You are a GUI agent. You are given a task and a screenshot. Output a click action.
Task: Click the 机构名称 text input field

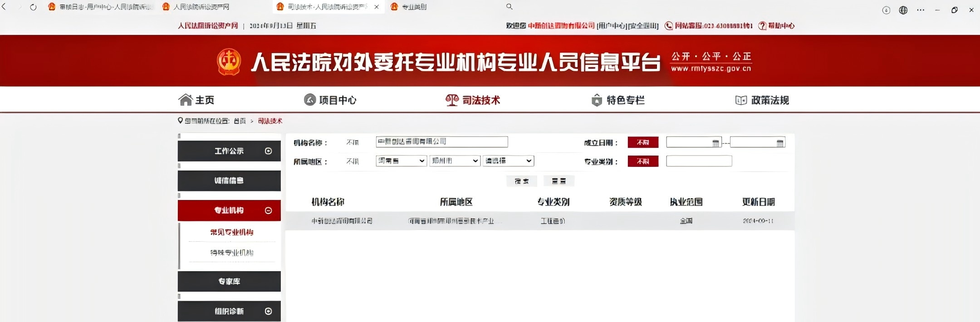(x=441, y=142)
